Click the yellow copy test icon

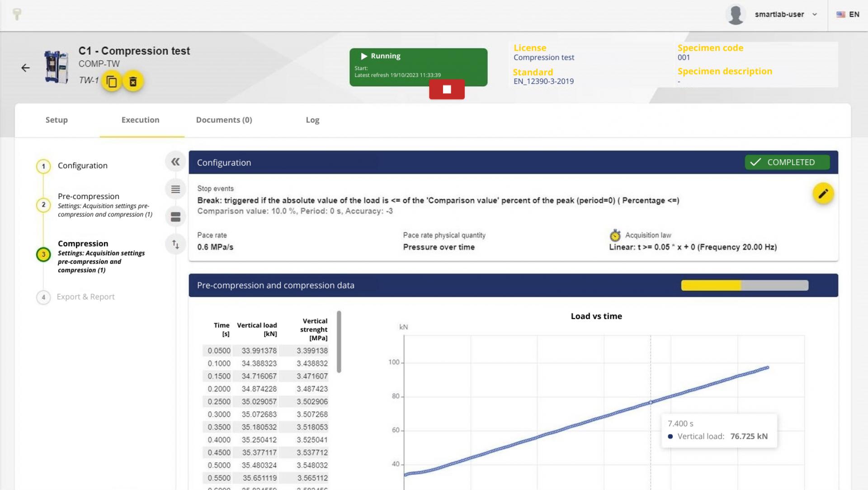pyautogui.click(x=111, y=81)
